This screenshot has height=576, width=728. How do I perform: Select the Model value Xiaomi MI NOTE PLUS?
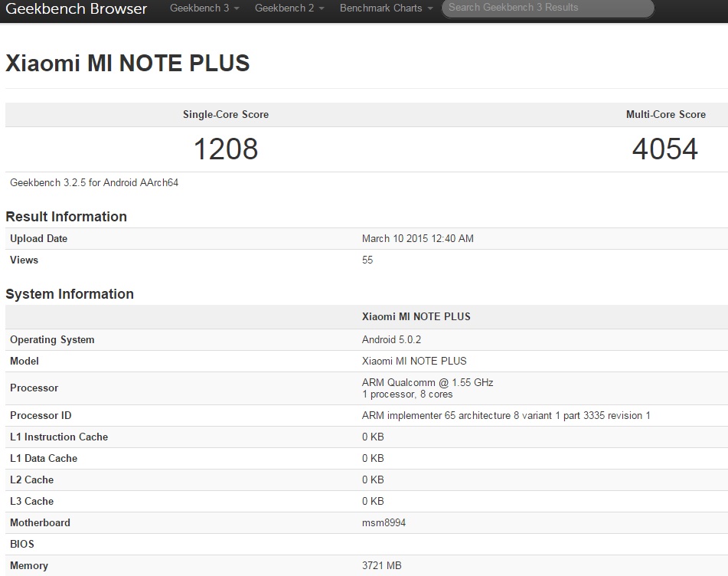pos(414,361)
